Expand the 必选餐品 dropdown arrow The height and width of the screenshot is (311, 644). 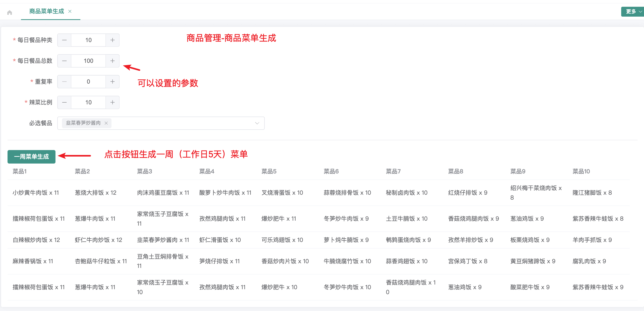point(257,123)
